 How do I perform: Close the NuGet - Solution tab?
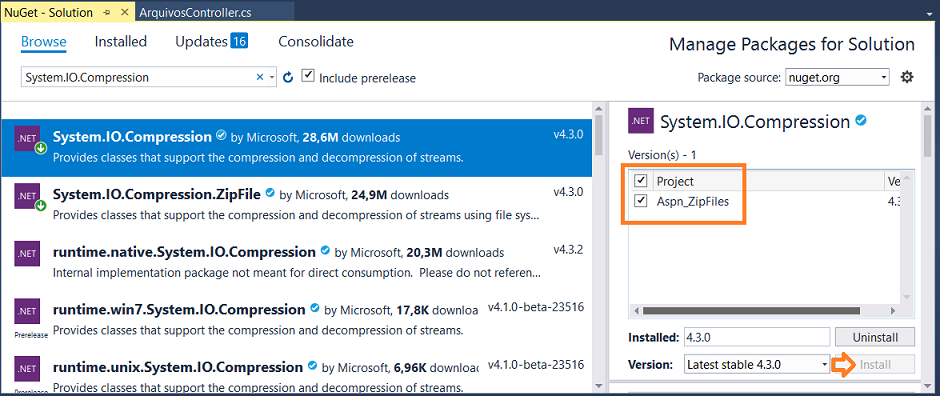[x=125, y=12]
